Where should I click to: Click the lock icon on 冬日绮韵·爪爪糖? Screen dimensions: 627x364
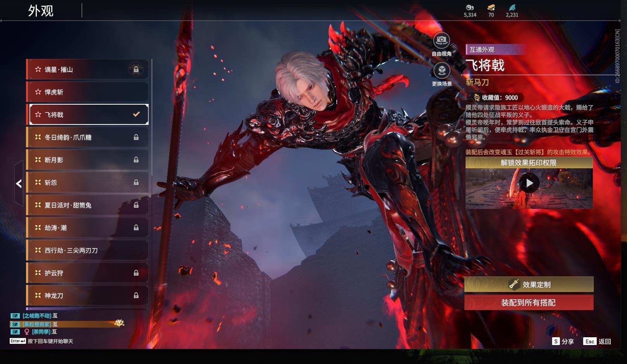tap(136, 137)
